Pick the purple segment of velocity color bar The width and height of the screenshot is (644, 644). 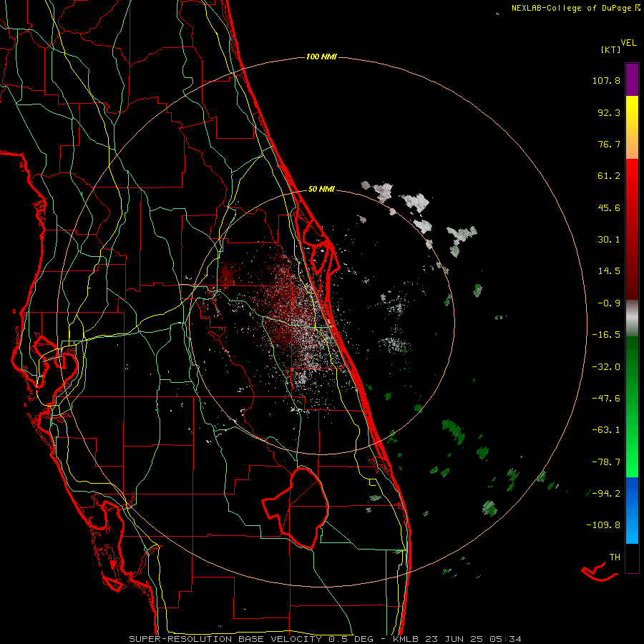coord(632,79)
